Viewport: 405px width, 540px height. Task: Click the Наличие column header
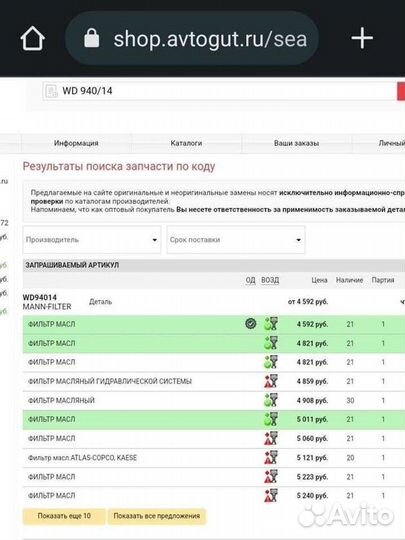350,280
